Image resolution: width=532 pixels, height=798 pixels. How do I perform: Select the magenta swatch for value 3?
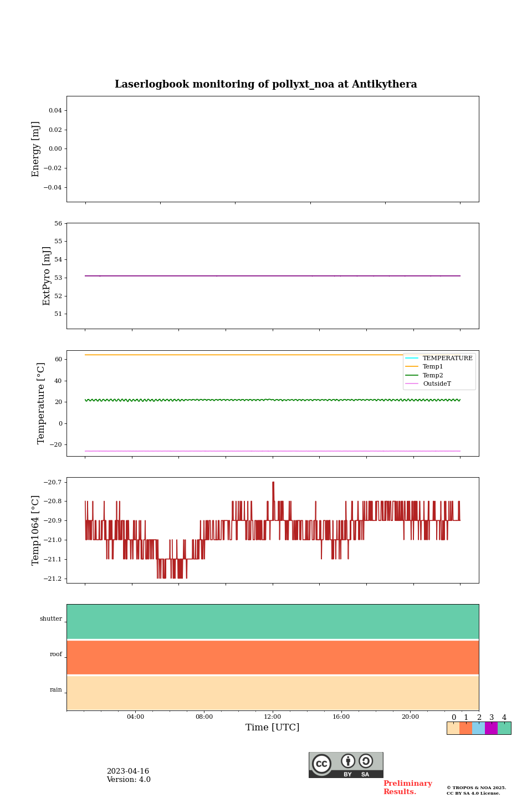click(491, 728)
